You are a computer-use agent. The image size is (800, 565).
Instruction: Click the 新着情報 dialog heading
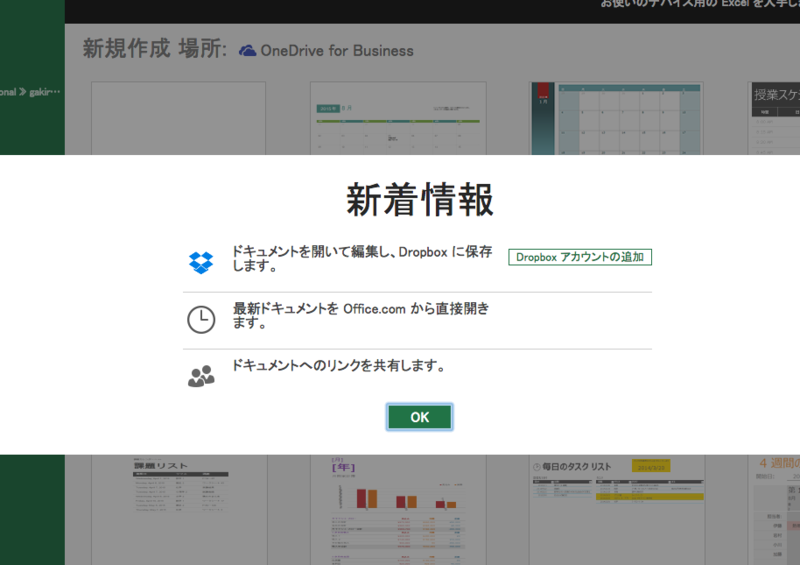pyautogui.click(x=419, y=200)
